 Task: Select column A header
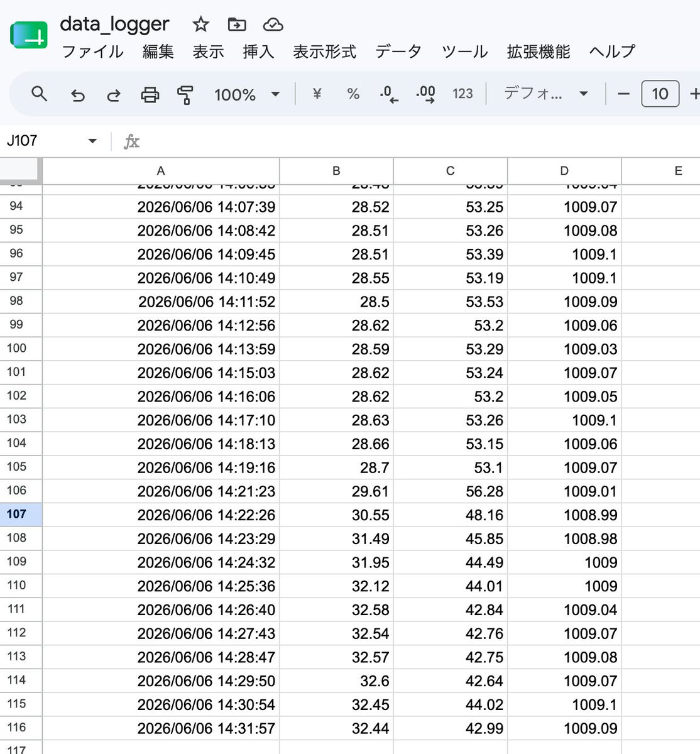161,171
